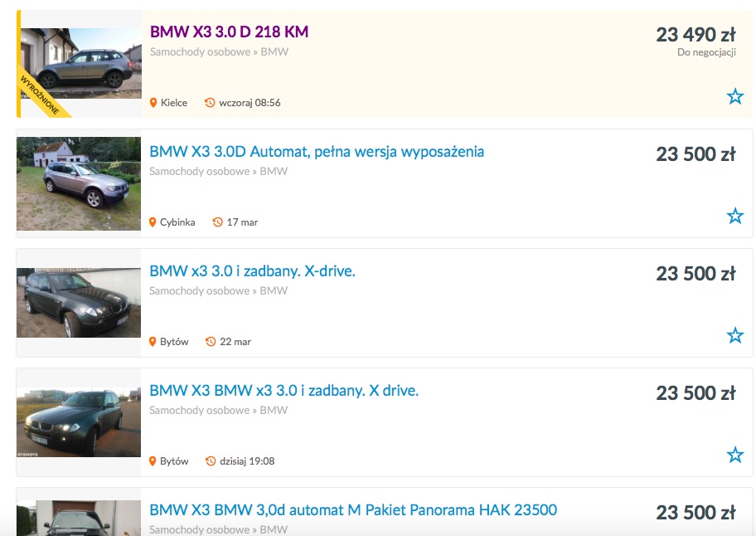
Task: Click the Kielce location pin icon
Action: 153,103
